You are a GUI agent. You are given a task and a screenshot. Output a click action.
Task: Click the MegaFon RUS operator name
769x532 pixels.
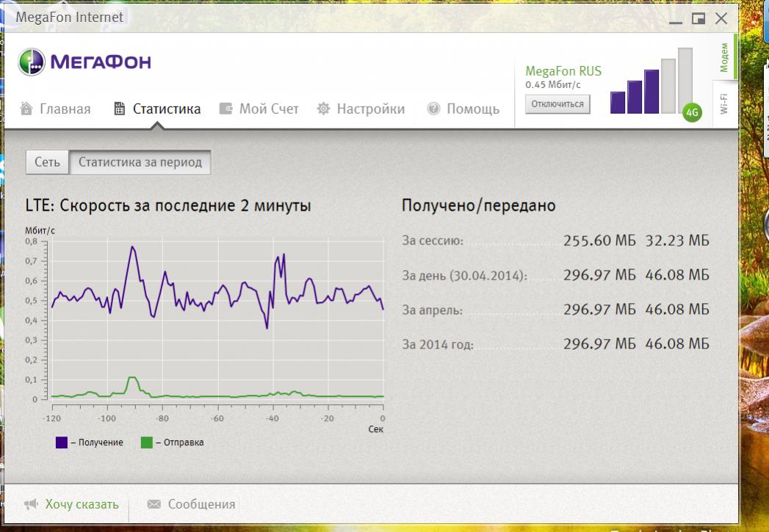click(563, 71)
